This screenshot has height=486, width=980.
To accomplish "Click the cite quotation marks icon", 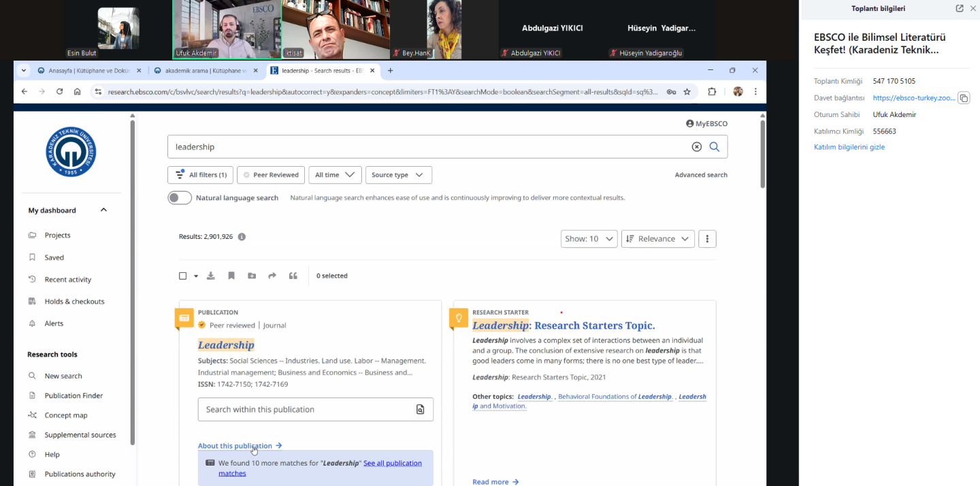I will (293, 276).
